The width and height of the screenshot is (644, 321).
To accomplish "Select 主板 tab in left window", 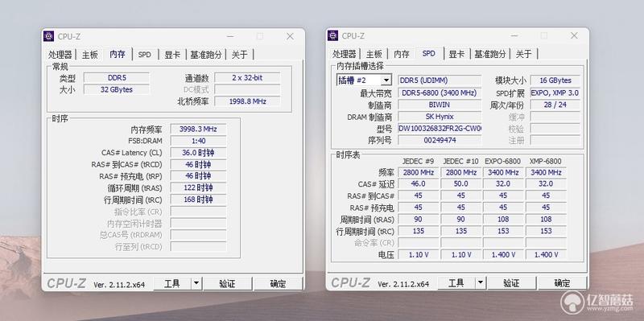I will point(89,54).
